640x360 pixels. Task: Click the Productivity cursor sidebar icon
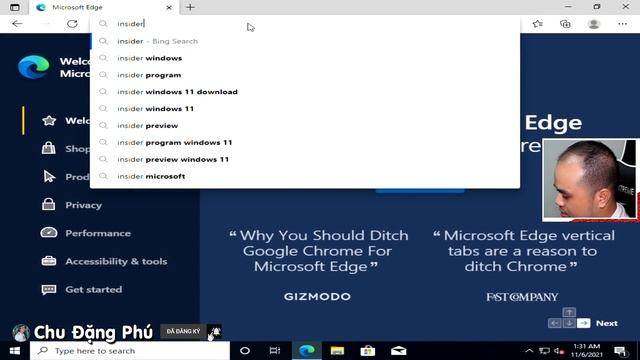49,176
